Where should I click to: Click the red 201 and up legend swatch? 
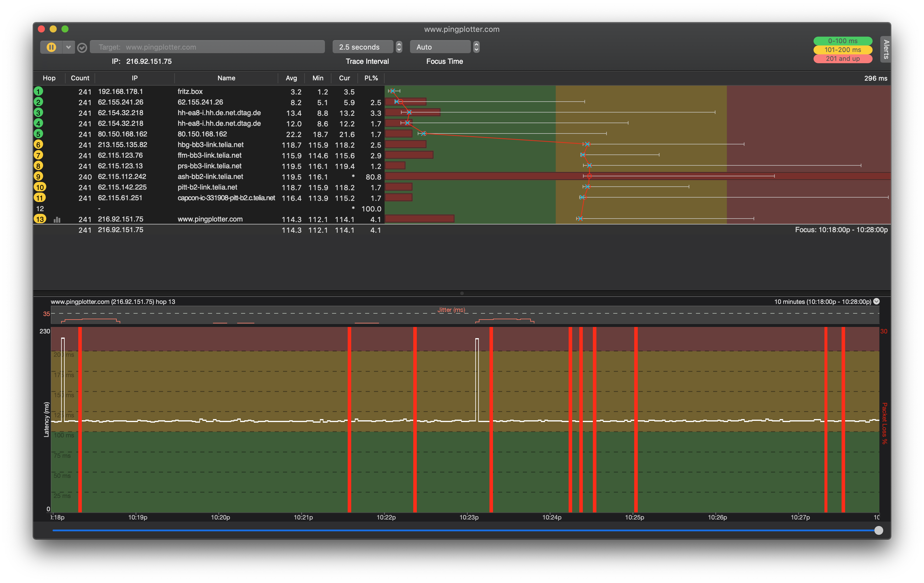(x=843, y=59)
